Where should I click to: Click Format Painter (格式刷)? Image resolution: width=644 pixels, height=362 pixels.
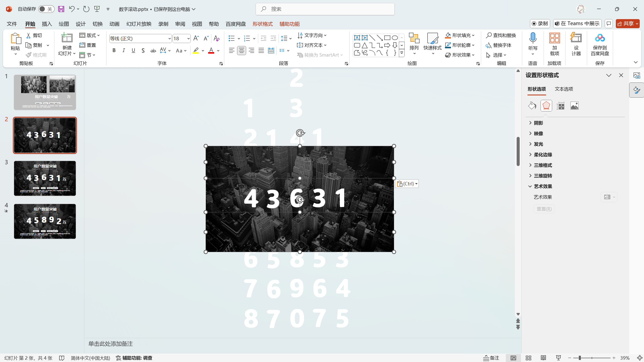pos(36,55)
